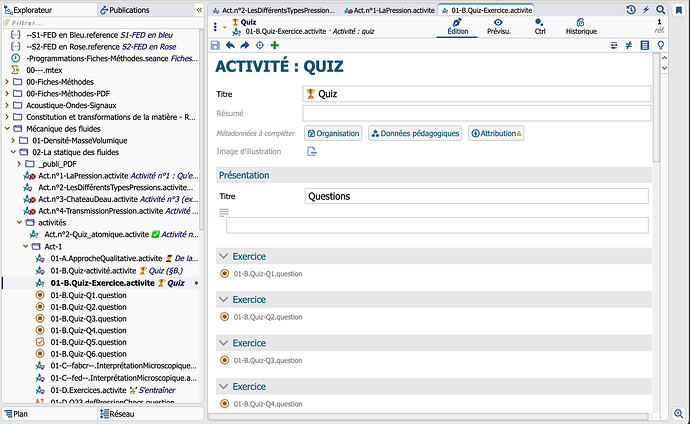Collapse the Exercice section containing 01-B.Quiz-Q3.question
This screenshot has width=690, height=424.
point(224,343)
